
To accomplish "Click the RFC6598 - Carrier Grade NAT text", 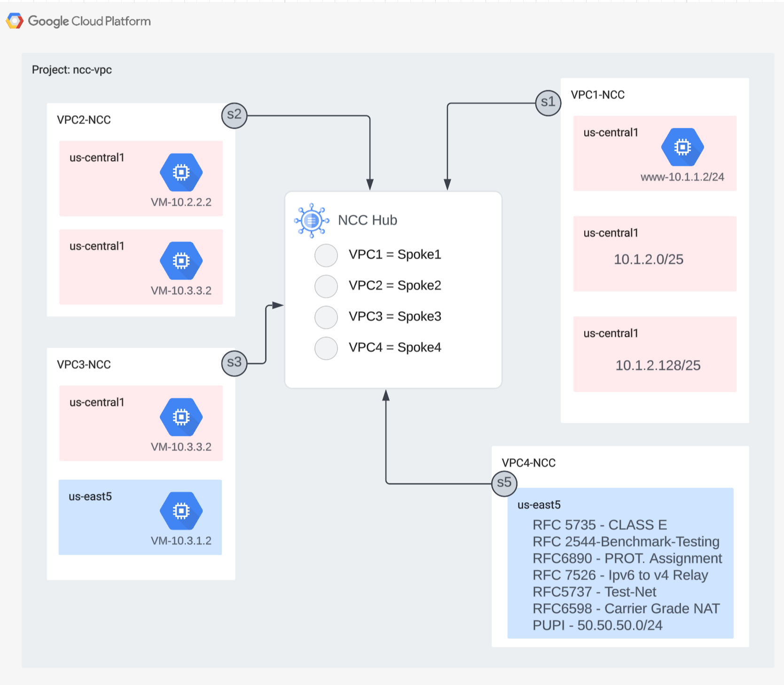I will [x=626, y=608].
